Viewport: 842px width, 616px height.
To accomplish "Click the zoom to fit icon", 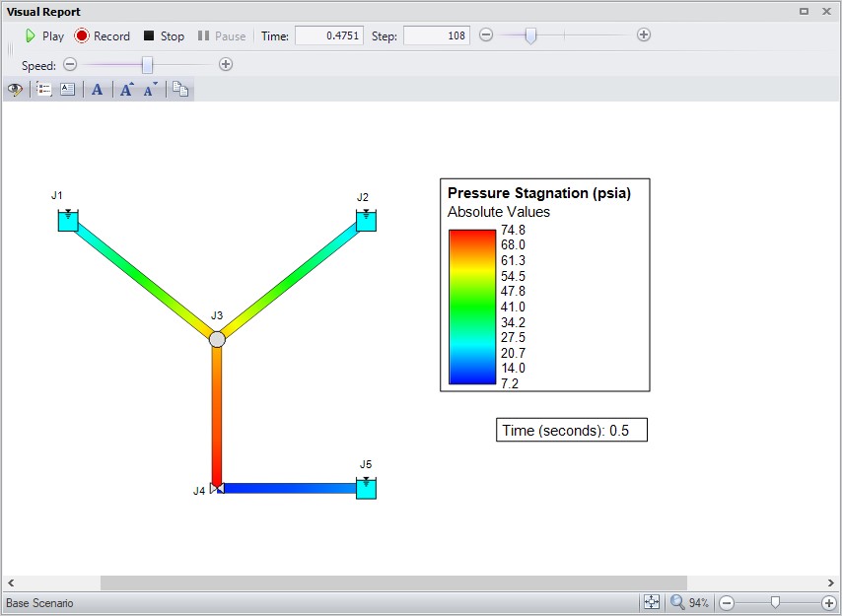I will tap(652, 602).
